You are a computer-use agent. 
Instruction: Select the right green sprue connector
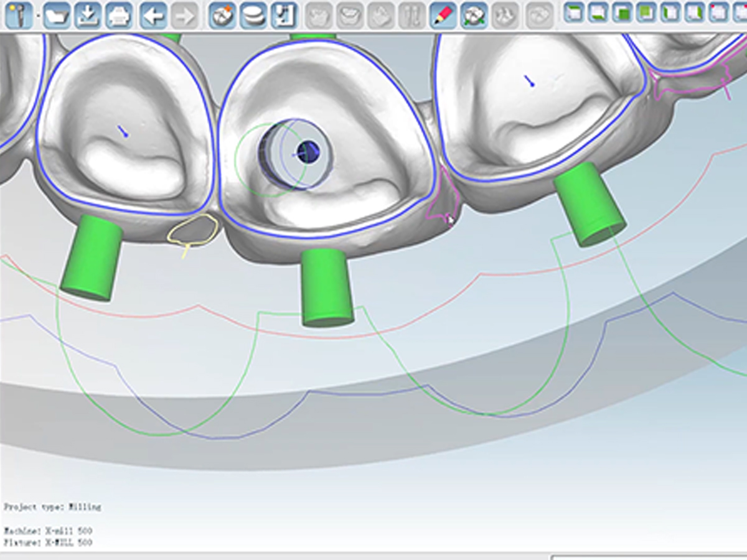click(588, 204)
